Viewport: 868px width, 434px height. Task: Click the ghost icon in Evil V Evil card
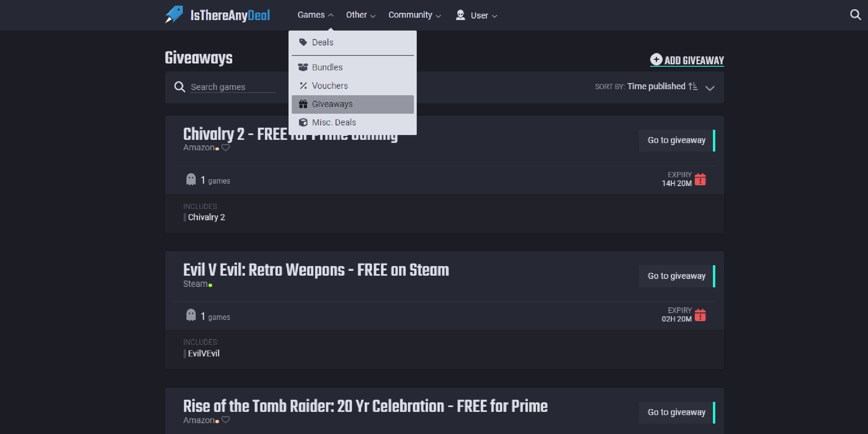191,315
